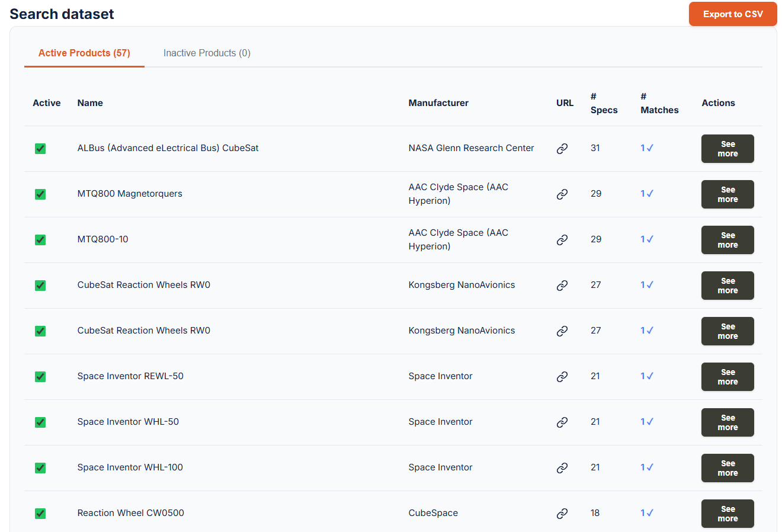Select name ALBus (Advanced eLectrical Bus) CubeSat

(x=168, y=148)
